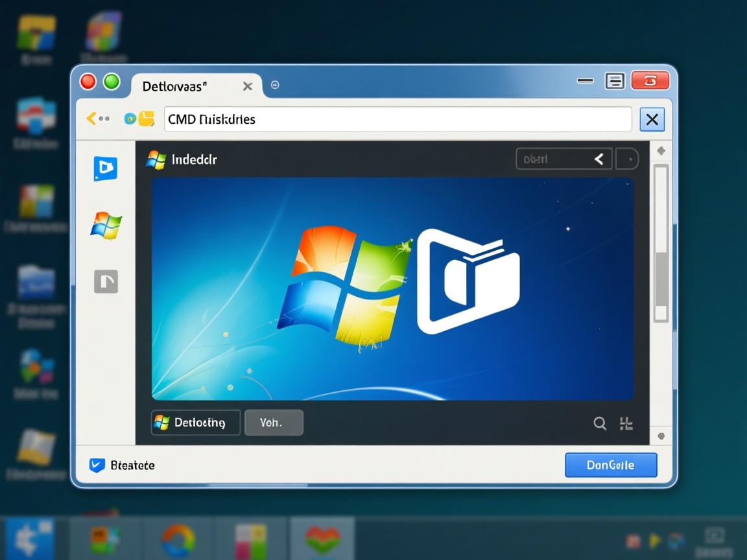Click the vertical scrollbar thumb on right

661,279
